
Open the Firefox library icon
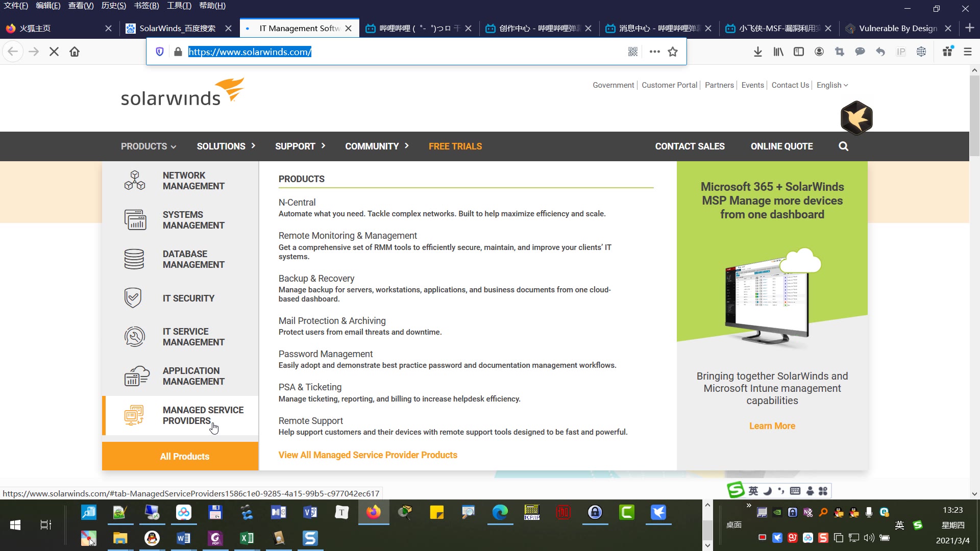[x=778, y=52]
